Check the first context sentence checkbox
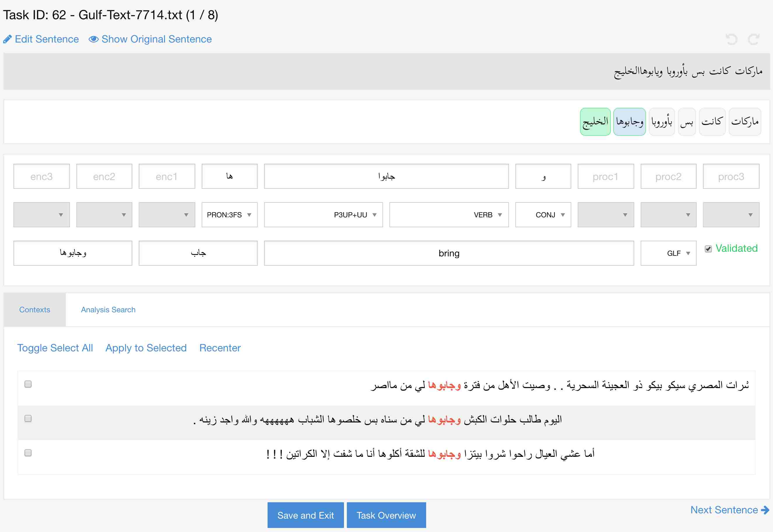Image resolution: width=773 pixels, height=532 pixels. [28, 384]
